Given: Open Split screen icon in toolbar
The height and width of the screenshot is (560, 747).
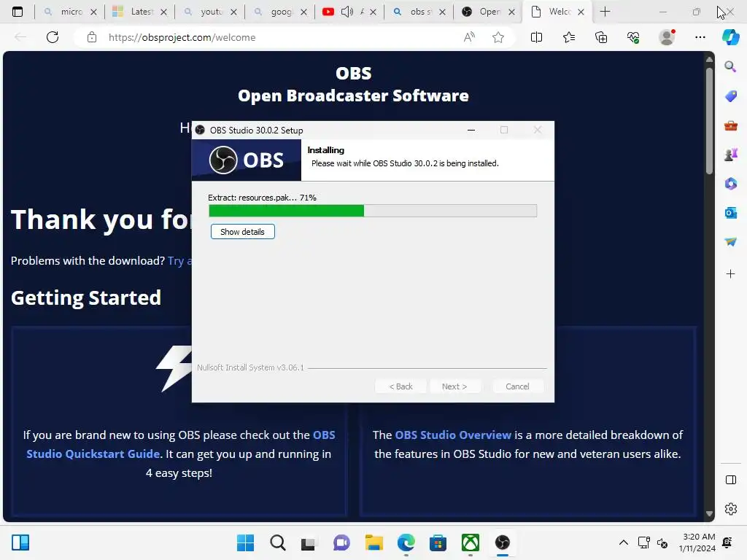Looking at the screenshot, I should [x=536, y=37].
